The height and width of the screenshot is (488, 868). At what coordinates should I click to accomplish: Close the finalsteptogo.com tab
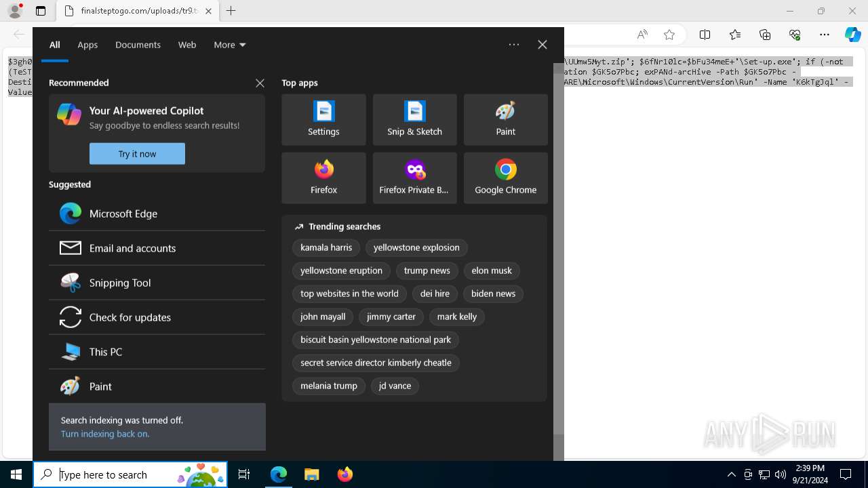tap(208, 11)
